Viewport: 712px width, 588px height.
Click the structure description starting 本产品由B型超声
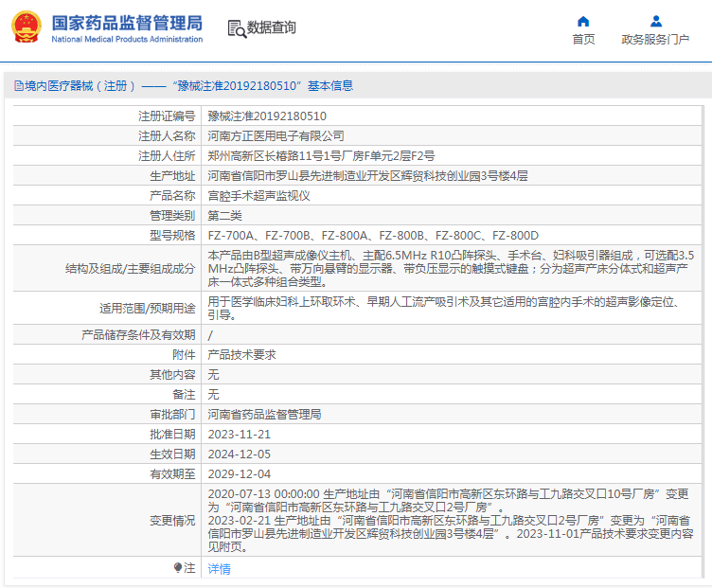point(451,269)
